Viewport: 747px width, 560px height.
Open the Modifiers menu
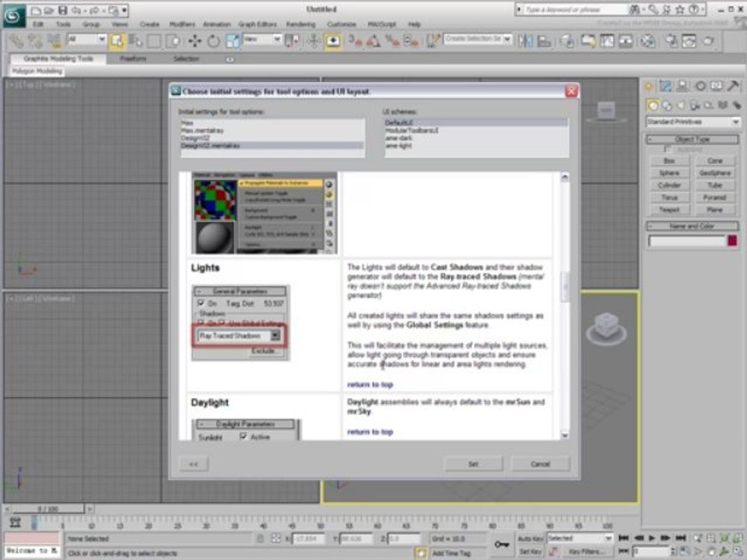click(182, 24)
